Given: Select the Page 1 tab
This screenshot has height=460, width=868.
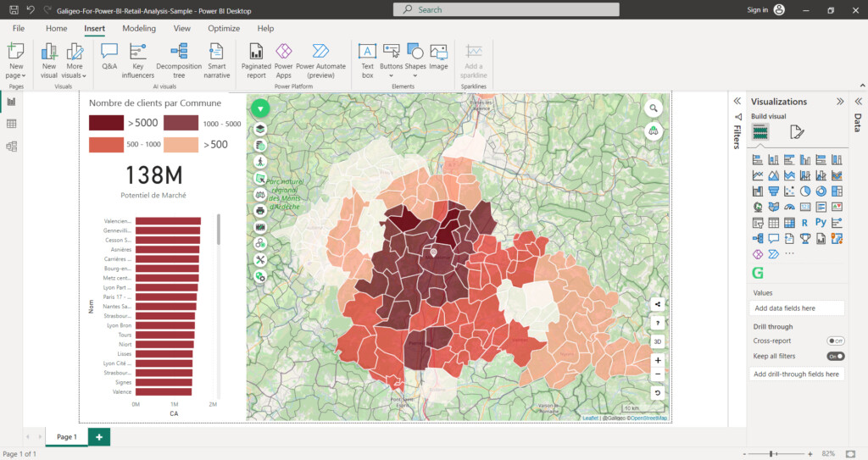Looking at the screenshot, I should [x=66, y=437].
